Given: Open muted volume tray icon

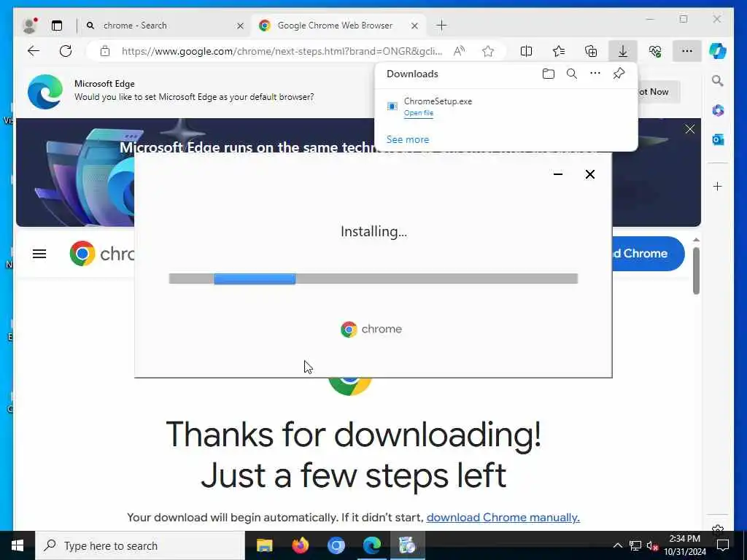Looking at the screenshot, I should tap(652, 545).
